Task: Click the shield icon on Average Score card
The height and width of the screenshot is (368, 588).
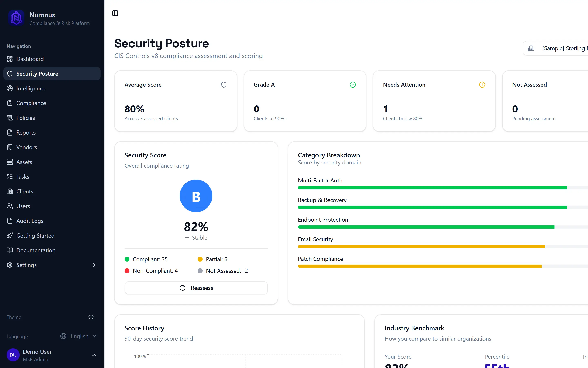Action: 224,85
